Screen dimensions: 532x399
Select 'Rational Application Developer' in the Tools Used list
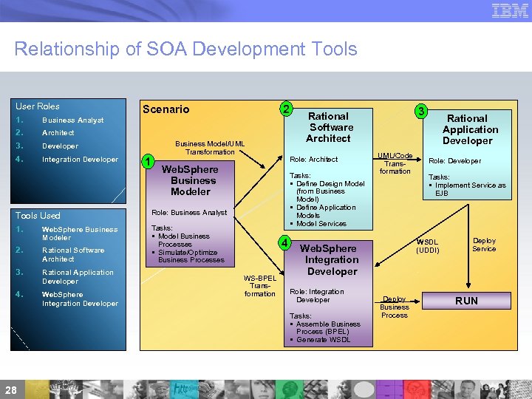pyautogui.click(x=78, y=277)
